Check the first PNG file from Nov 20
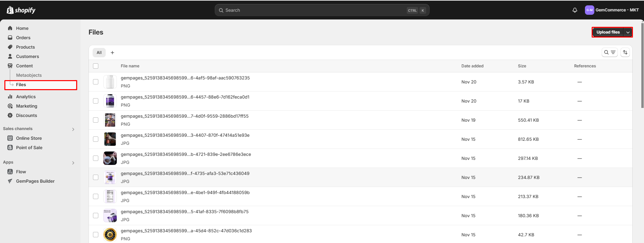Screen dimensions: 644x243 pos(96,82)
